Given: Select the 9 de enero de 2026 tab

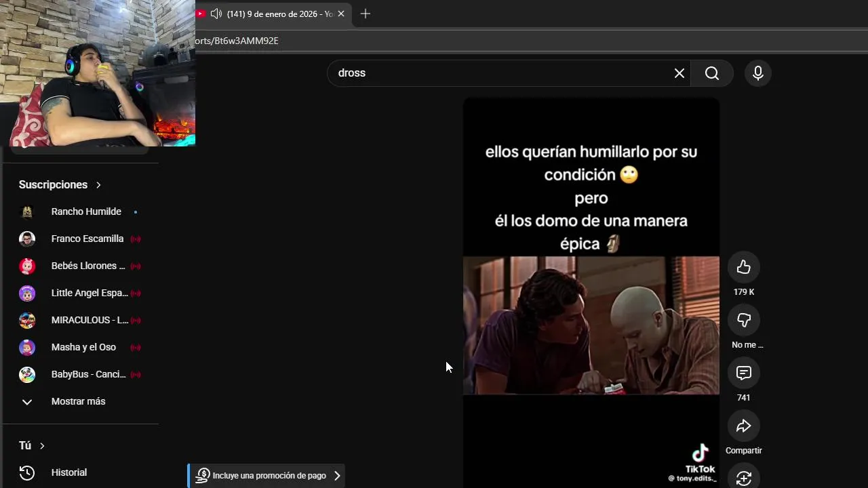Looking at the screenshot, I should point(280,14).
